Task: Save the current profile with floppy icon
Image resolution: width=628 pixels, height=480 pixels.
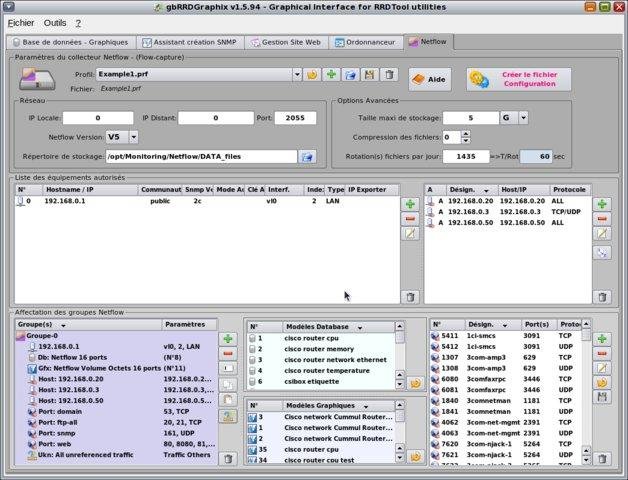Action: tap(370, 75)
